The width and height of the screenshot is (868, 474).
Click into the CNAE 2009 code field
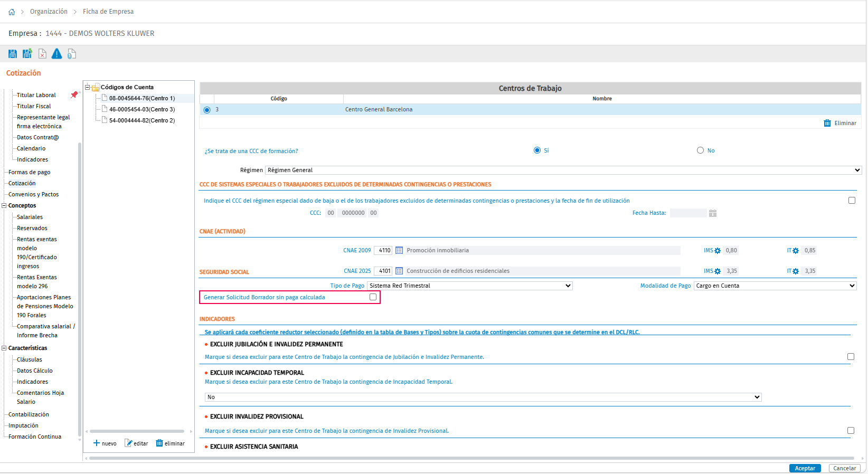tap(383, 251)
